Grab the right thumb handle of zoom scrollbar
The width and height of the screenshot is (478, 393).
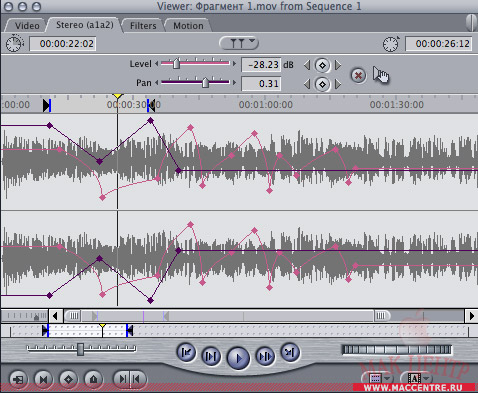[381, 315]
